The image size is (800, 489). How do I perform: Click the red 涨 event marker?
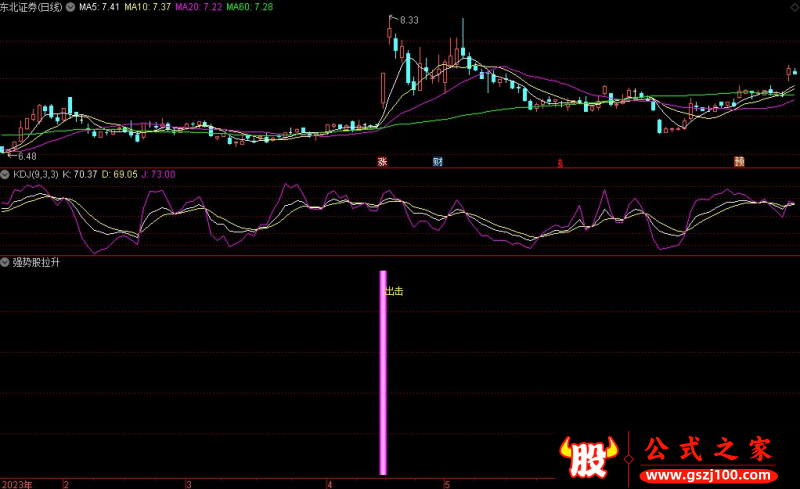pyautogui.click(x=381, y=161)
